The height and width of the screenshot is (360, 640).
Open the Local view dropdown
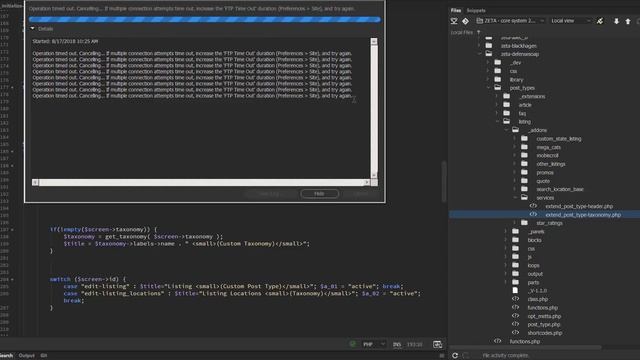(570, 21)
